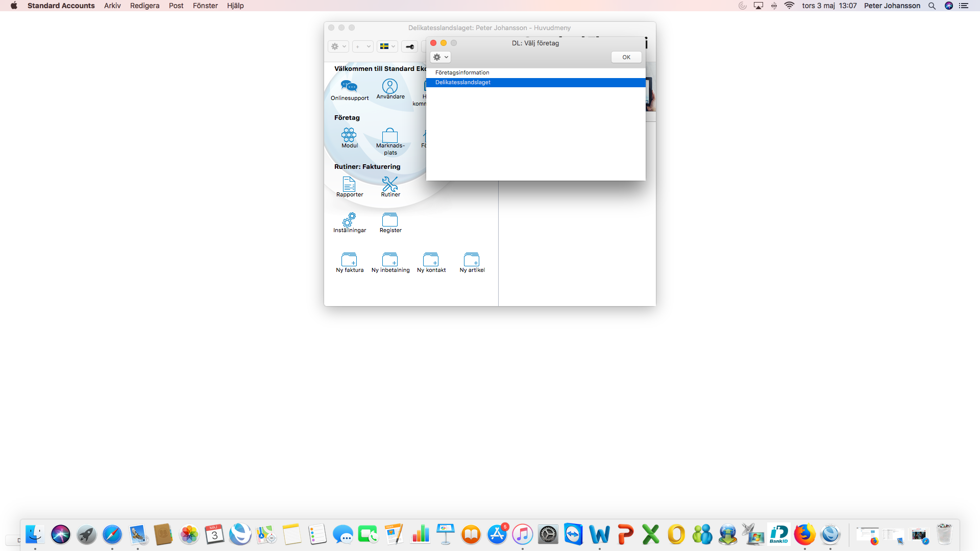Open Siri in the menu bar
980x551 pixels.
coord(949,6)
